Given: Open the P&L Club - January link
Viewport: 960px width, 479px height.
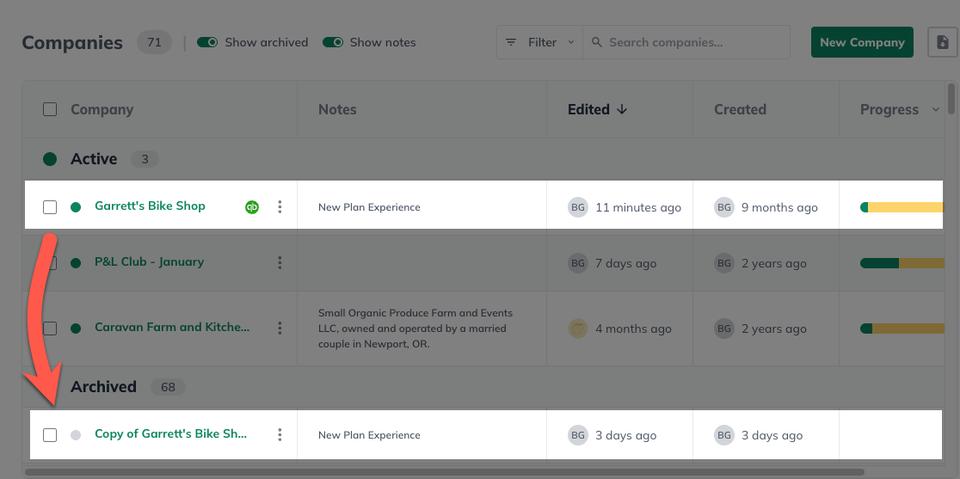Looking at the screenshot, I should 149,262.
